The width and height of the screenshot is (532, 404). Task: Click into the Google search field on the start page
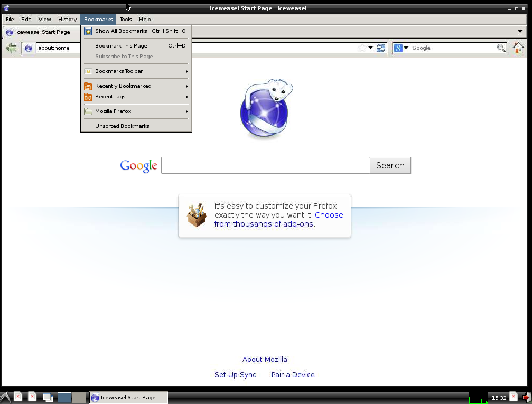[266, 165]
